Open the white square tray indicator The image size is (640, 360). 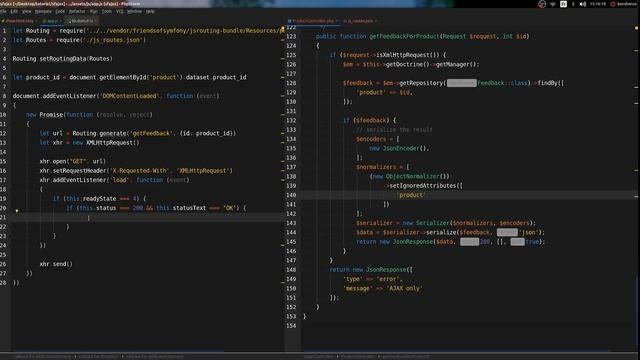(563, 4)
